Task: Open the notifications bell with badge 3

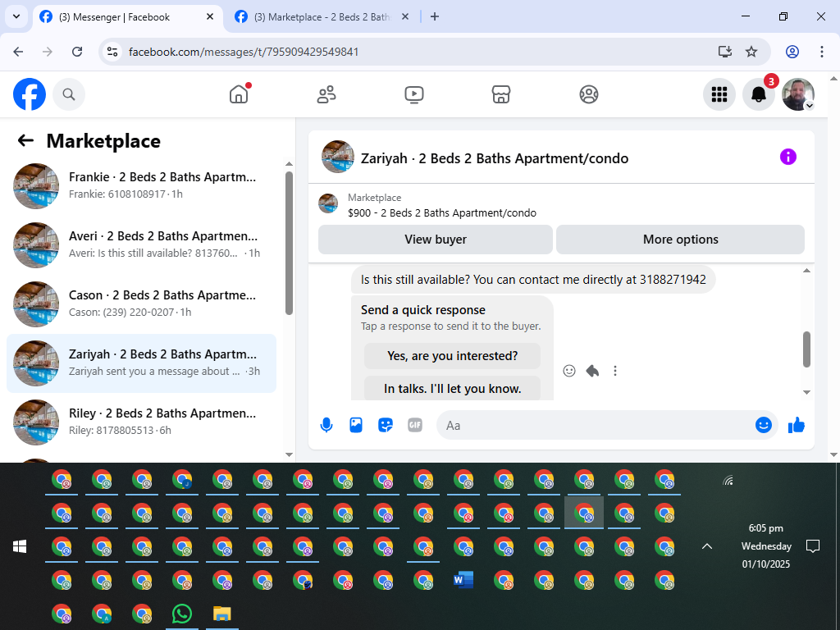Action: (x=759, y=95)
